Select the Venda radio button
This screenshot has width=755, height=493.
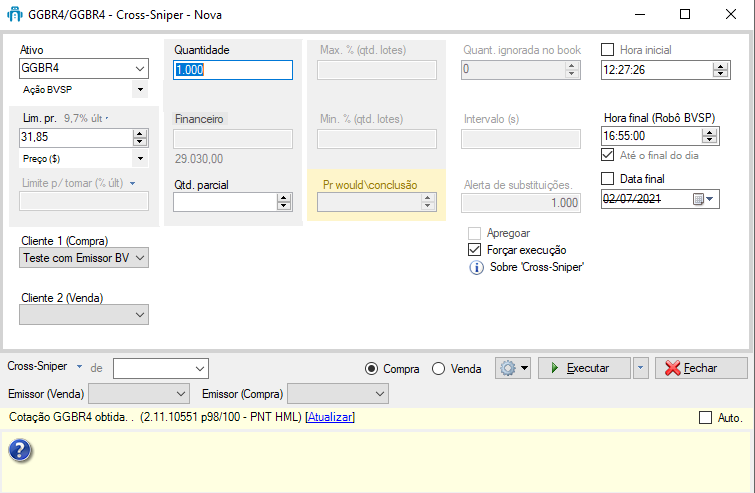438,368
